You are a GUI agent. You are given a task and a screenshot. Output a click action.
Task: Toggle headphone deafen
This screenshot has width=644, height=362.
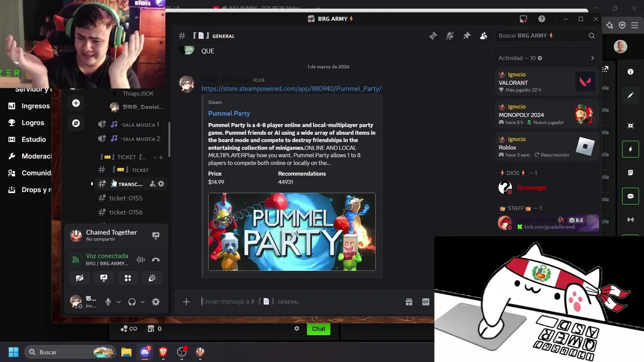132,302
